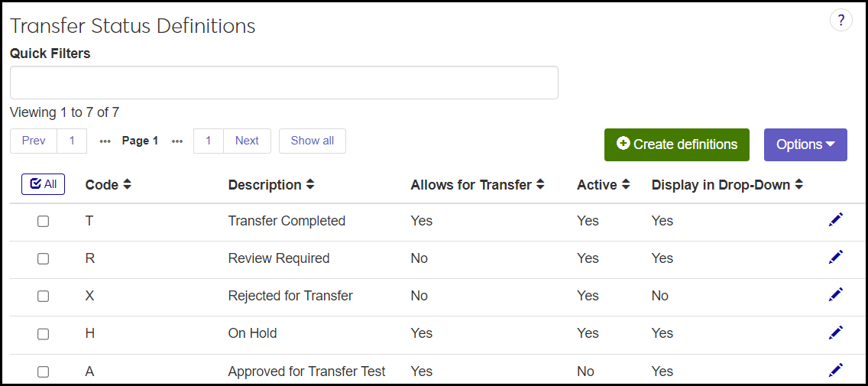This screenshot has height=386, width=868.
Task: Check the On Hold row checkbox
Action: coord(44,333)
